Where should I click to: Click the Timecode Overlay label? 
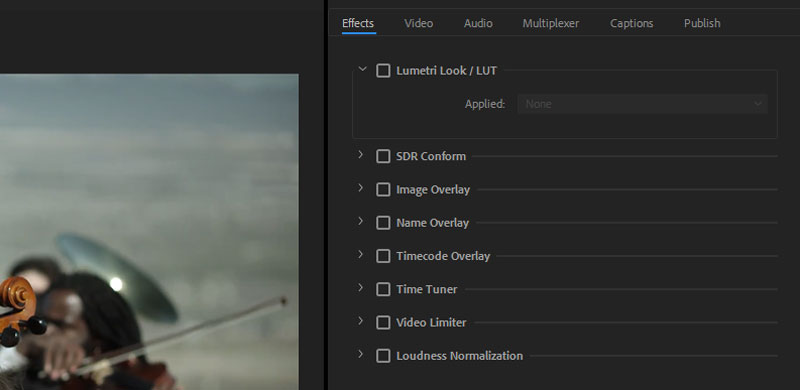(443, 256)
